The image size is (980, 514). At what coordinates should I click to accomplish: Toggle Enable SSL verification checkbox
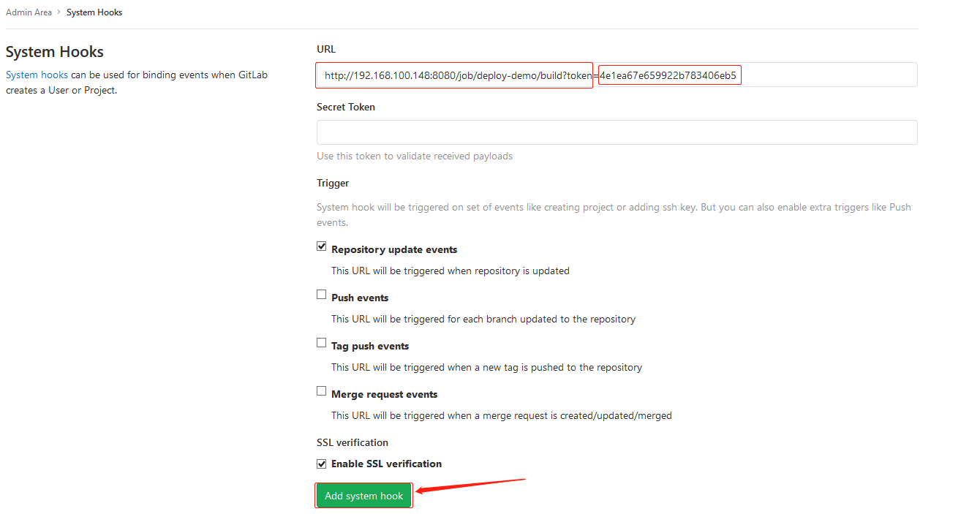click(321, 464)
